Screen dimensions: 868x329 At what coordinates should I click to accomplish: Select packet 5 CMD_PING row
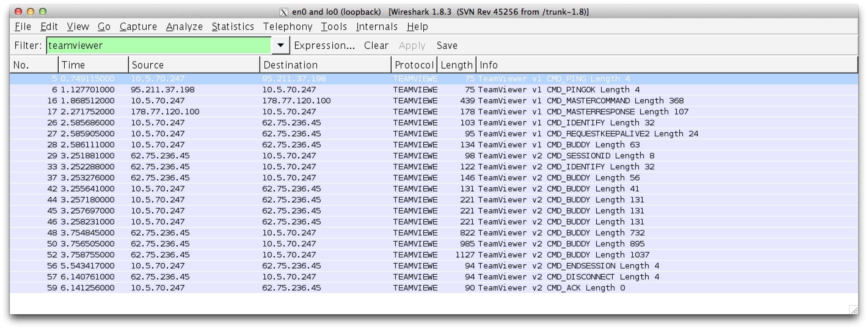[x=434, y=79]
